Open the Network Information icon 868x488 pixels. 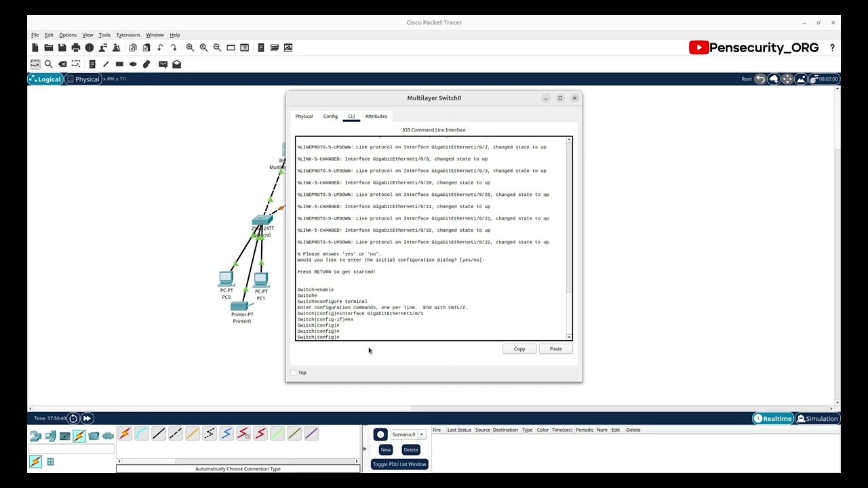(x=90, y=47)
